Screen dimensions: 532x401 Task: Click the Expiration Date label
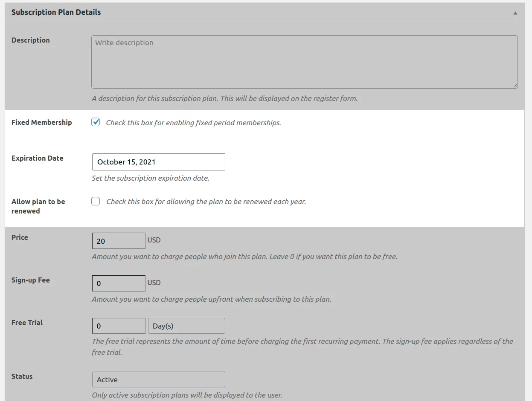click(38, 158)
